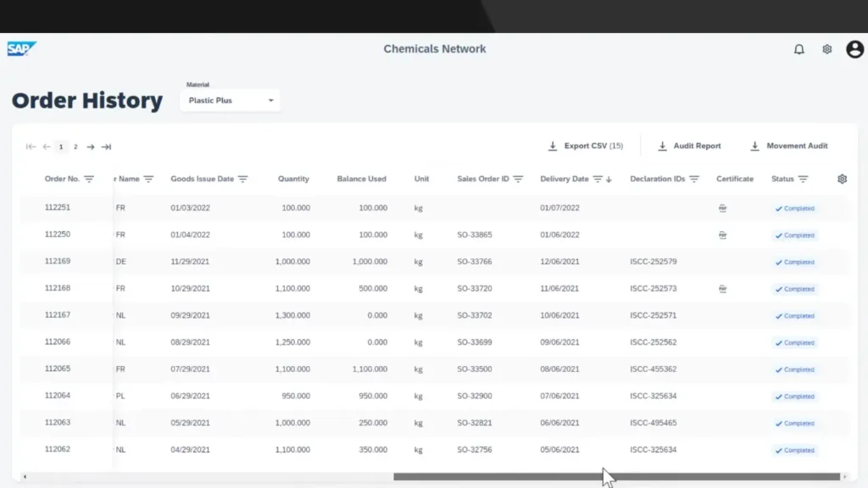This screenshot has height=488, width=868.
Task: Click the scrollbar right arrow
Action: pyautogui.click(x=845, y=476)
